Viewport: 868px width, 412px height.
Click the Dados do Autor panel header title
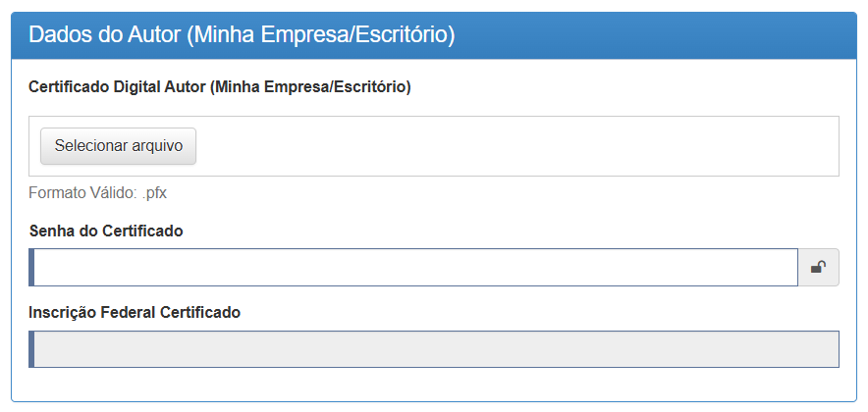coord(242,35)
